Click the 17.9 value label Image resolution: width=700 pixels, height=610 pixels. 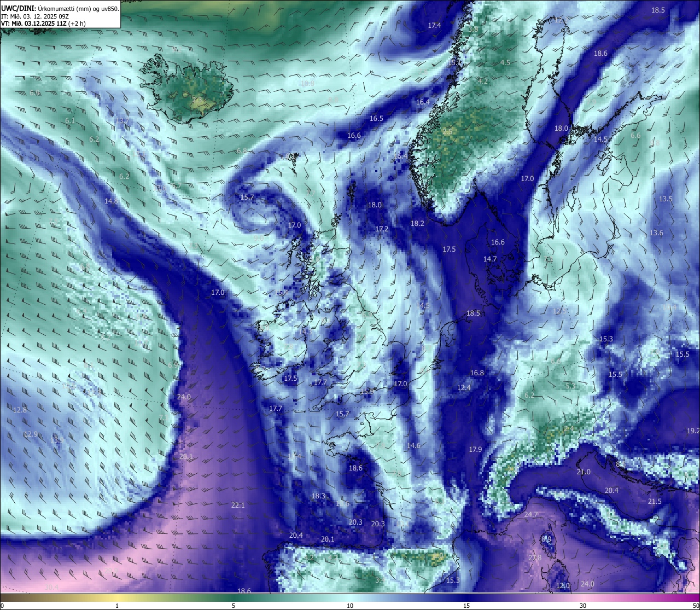point(475,449)
